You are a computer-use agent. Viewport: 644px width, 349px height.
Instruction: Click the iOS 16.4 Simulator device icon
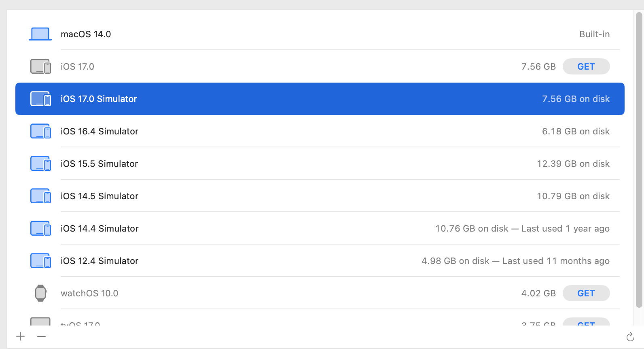coord(40,131)
